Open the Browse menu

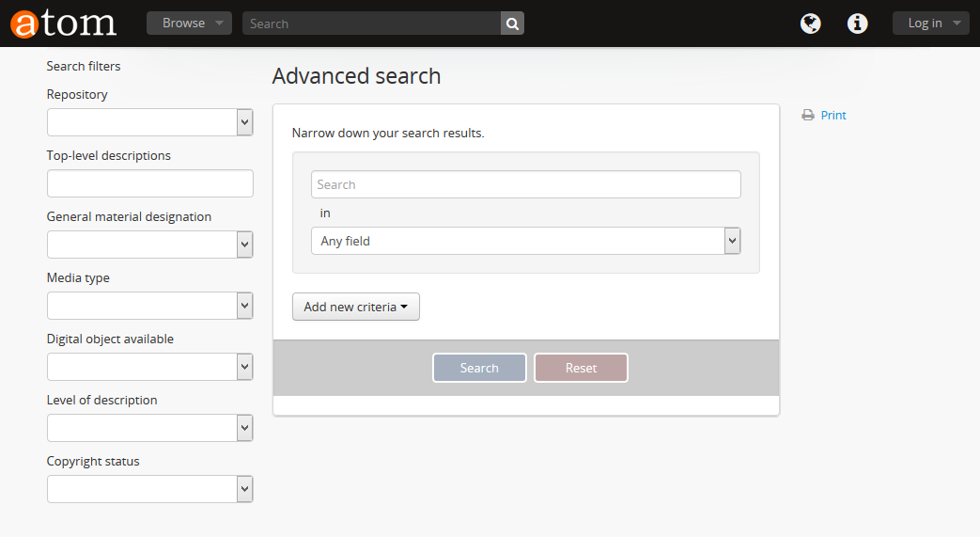click(189, 24)
